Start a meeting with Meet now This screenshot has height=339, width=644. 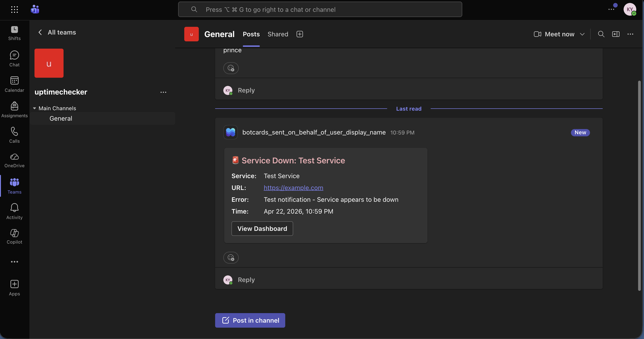pyautogui.click(x=554, y=34)
